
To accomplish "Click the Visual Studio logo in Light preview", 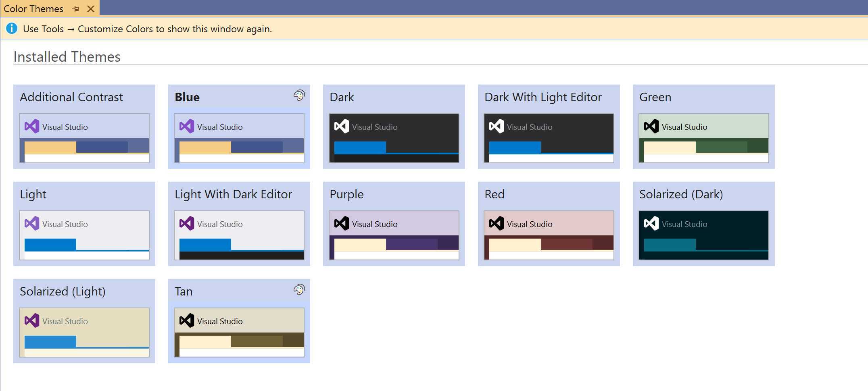I will pyautogui.click(x=32, y=223).
